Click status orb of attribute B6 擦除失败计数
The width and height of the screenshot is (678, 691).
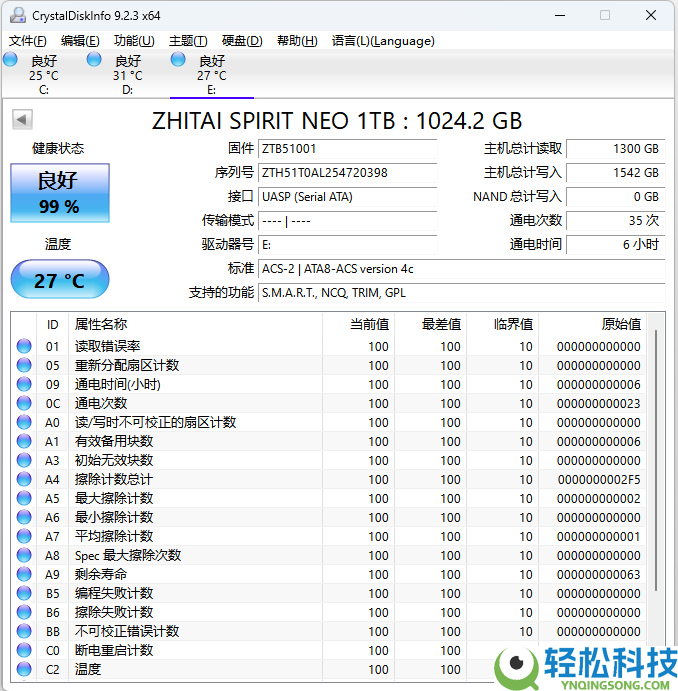click(x=24, y=612)
